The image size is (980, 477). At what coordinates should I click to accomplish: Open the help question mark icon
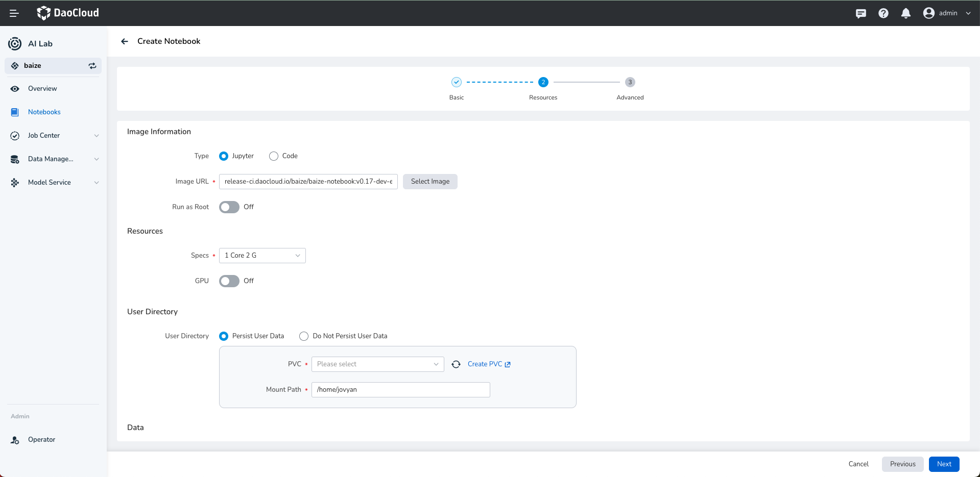[x=883, y=13]
